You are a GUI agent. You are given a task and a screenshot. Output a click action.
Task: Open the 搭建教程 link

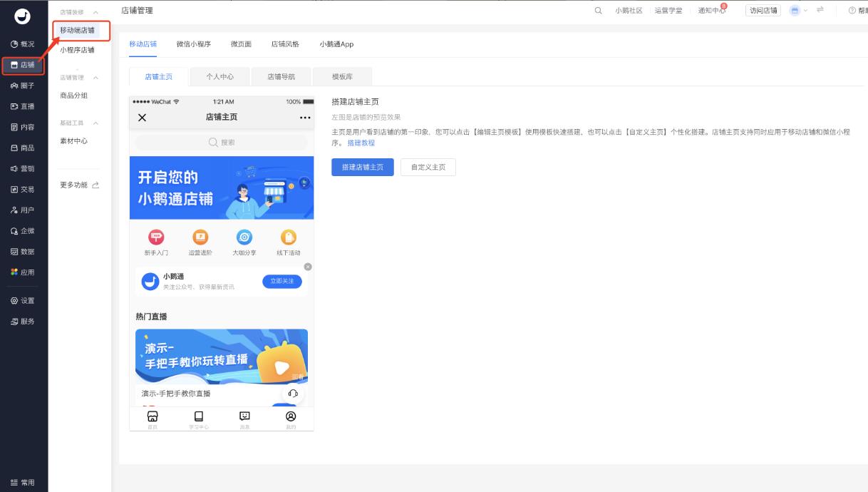click(x=361, y=143)
